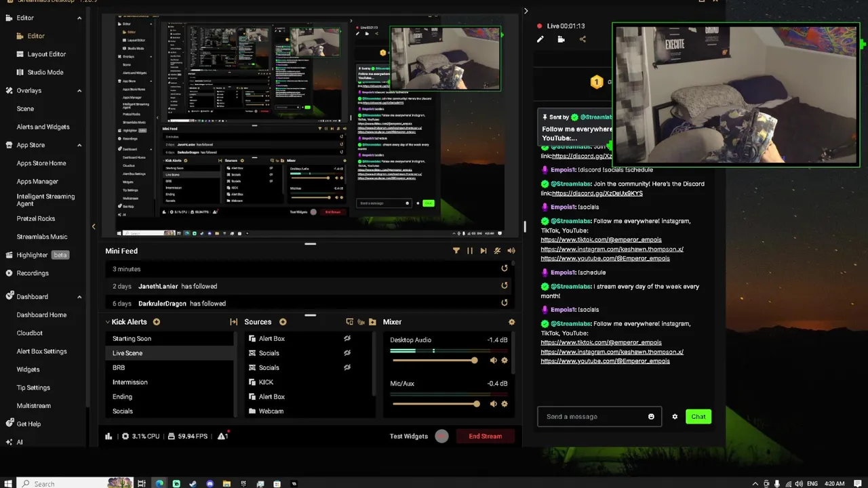The width and height of the screenshot is (868, 488).
Task: Toggle visibility of the Alert Box source
Action: pyautogui.click(x=347, y=338)
